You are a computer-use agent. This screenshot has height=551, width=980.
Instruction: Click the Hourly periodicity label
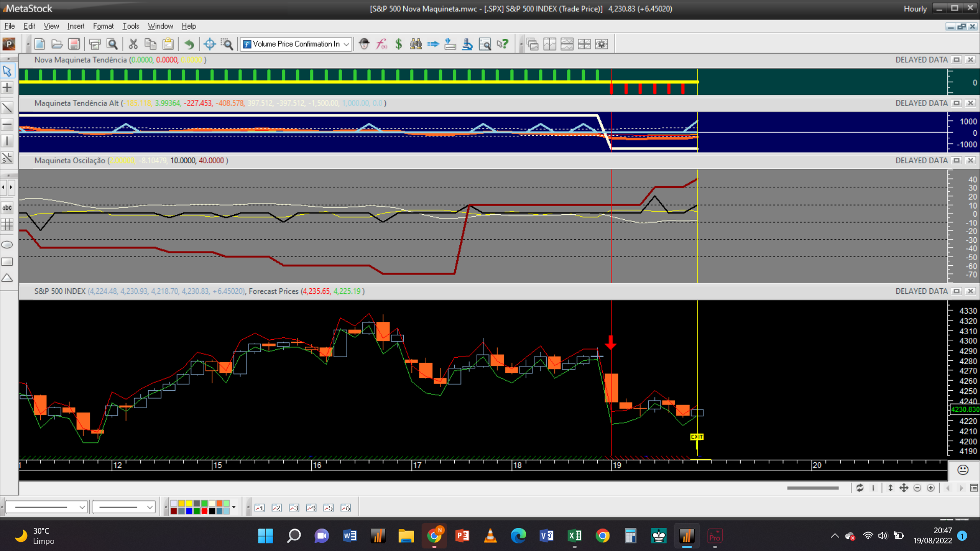coord(915,9)
